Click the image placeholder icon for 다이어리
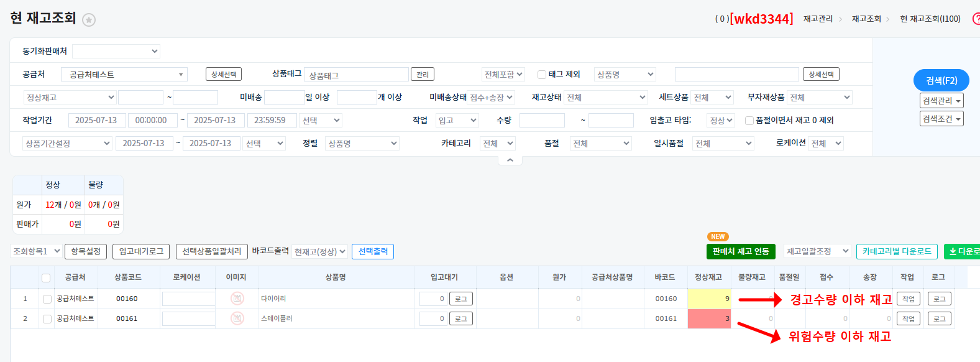This screenshot has height=362, width=980. [237, 299]
